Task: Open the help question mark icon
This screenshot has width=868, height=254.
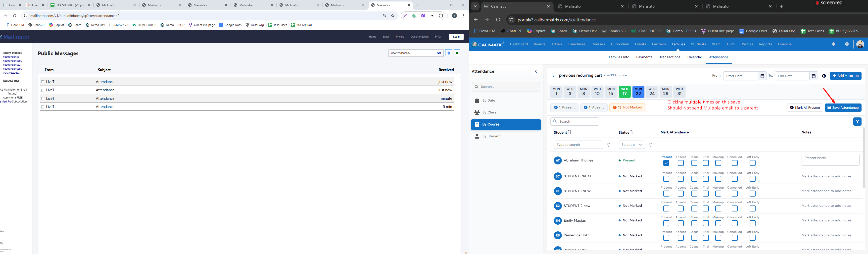Action: pyautogui.click(x=847, y=44)
